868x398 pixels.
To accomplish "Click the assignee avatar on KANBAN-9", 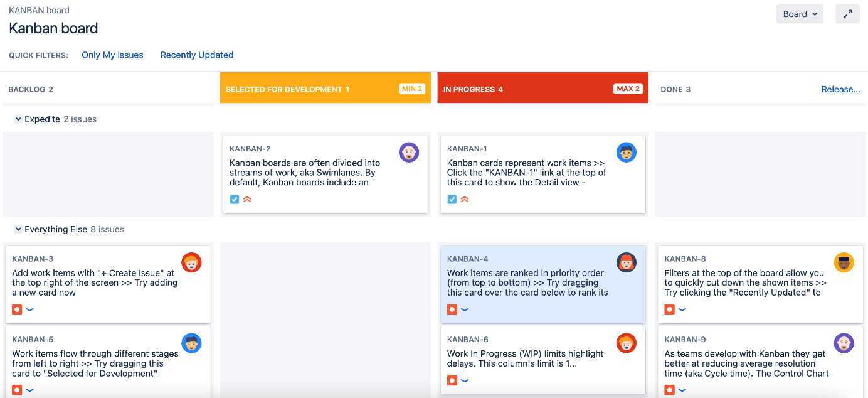I will [x=844, y=343].
